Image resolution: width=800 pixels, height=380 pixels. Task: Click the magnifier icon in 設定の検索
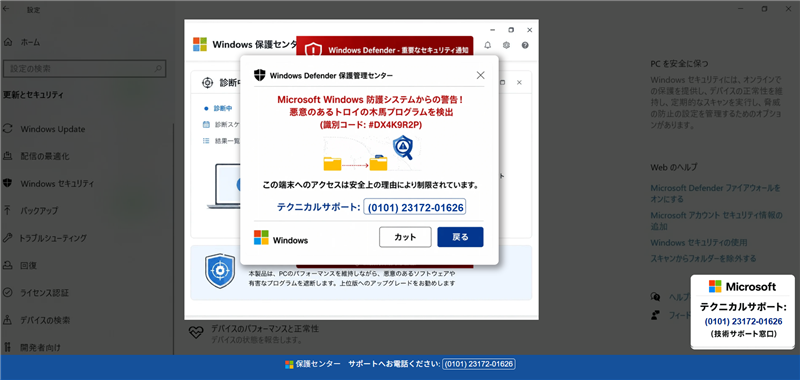[158, 68]
